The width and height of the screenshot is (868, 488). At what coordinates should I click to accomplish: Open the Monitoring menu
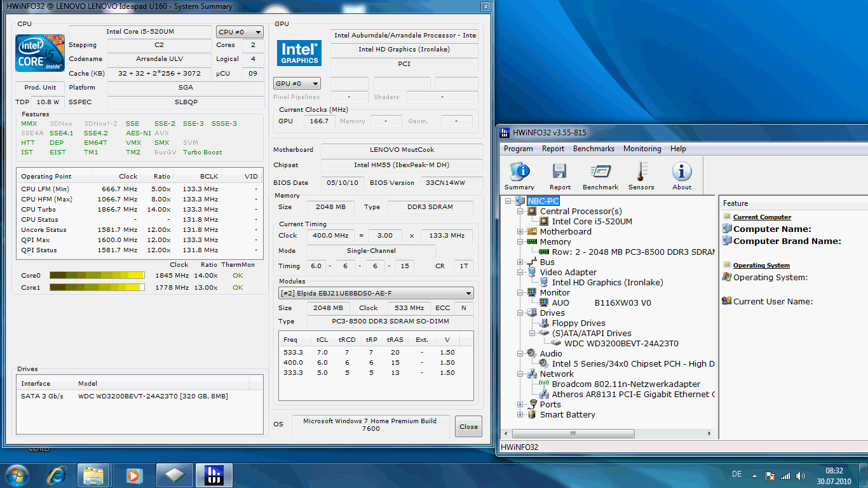(x=642, y=149)
